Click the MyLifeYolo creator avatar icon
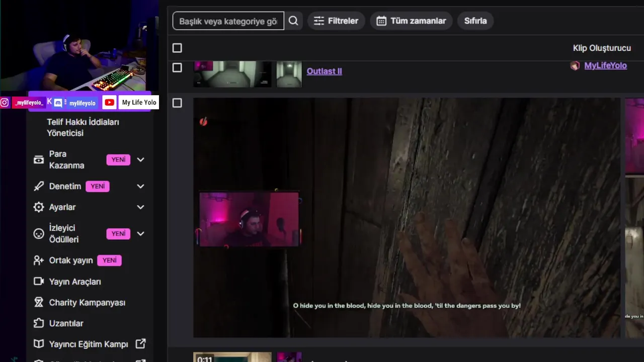644x362 pixels. point(575,65)
